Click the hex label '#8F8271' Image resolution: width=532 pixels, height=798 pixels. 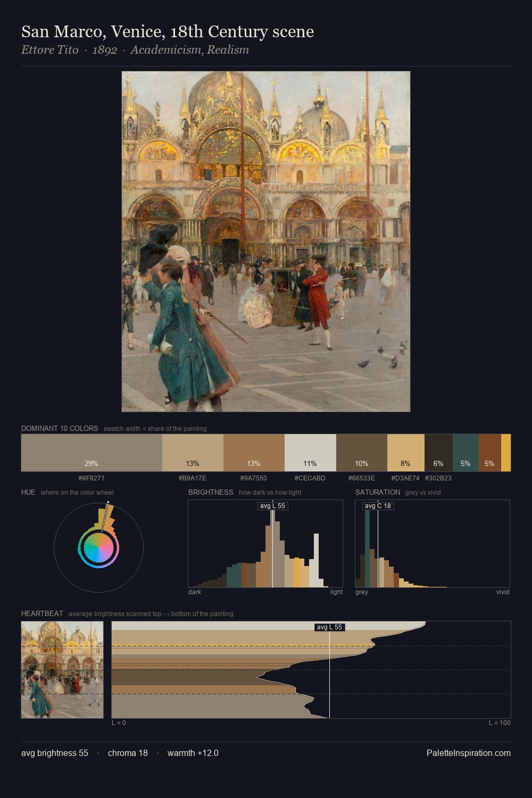pos(92,478)
